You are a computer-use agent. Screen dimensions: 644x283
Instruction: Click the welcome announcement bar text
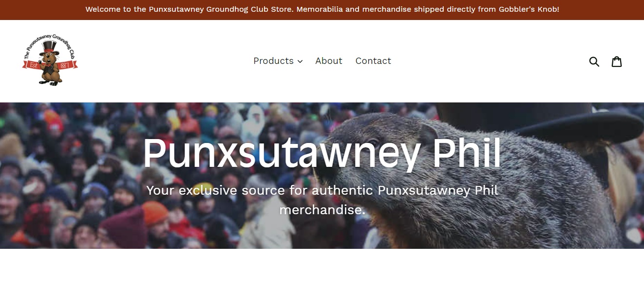point(322,9)
